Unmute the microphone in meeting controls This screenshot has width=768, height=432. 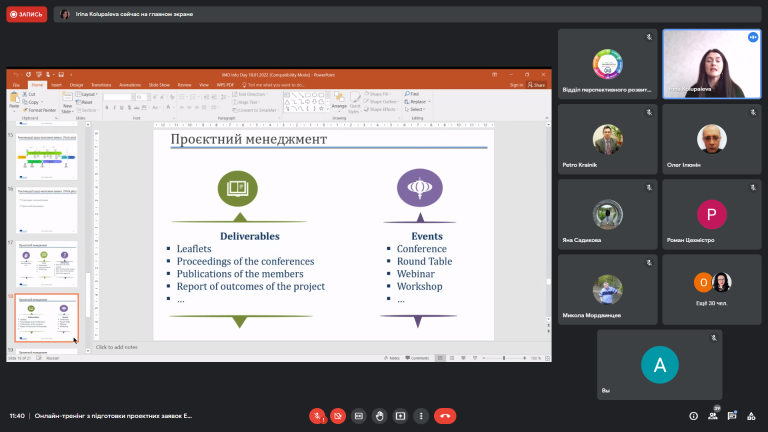[317, 416]
